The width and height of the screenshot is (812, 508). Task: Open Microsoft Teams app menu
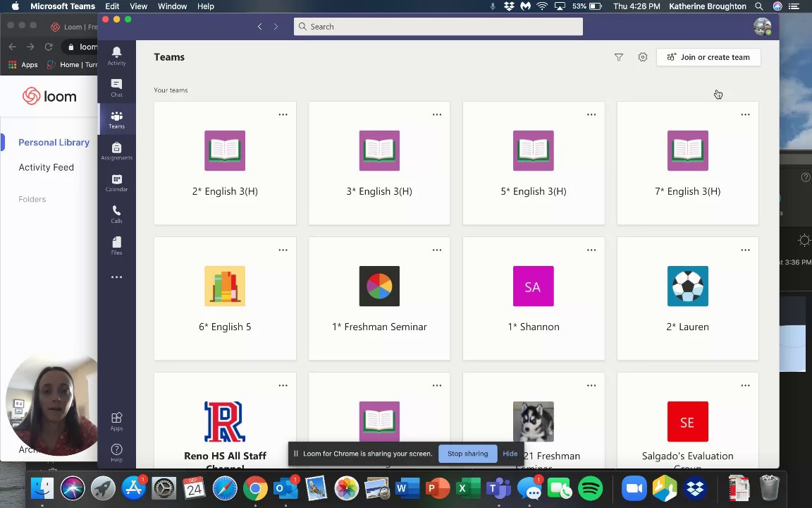(x=63, y=6)
